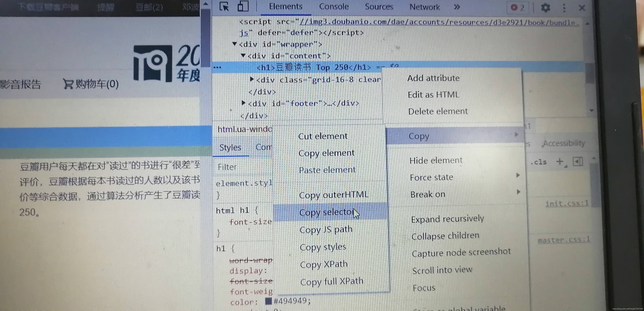The width and height of the screenshot is (644, 311).
Task: Open the Force state submenu arrow
Action: (x=518, y=175)
